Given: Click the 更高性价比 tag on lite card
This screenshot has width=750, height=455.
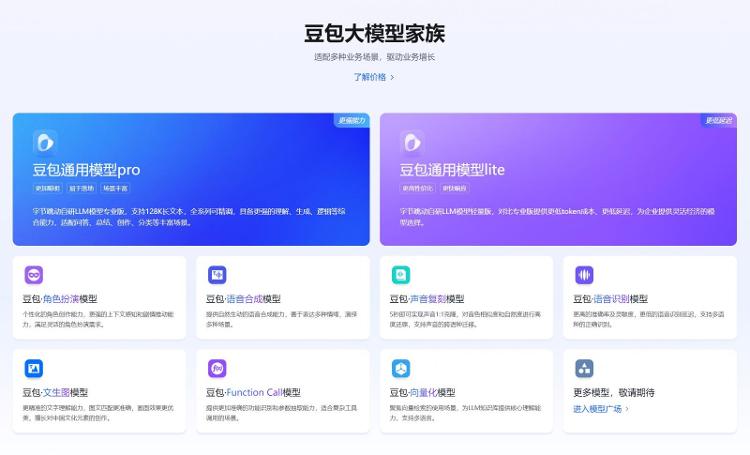Looking at the screenshot, I should [x=418, y=189].
